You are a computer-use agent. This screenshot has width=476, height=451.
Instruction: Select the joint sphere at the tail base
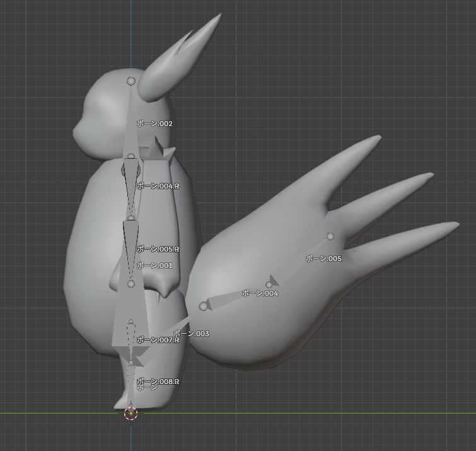203,307
